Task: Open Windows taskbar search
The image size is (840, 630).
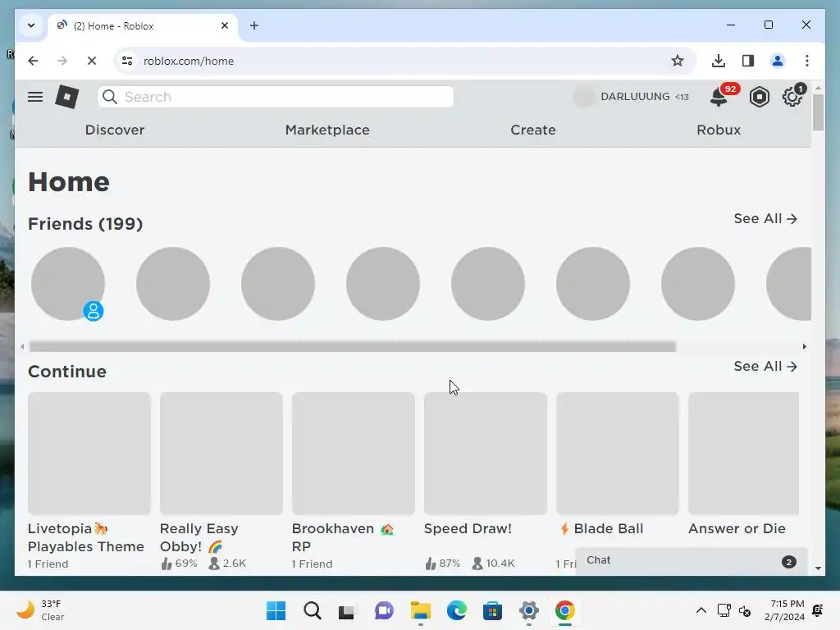Action: (313, 610)
